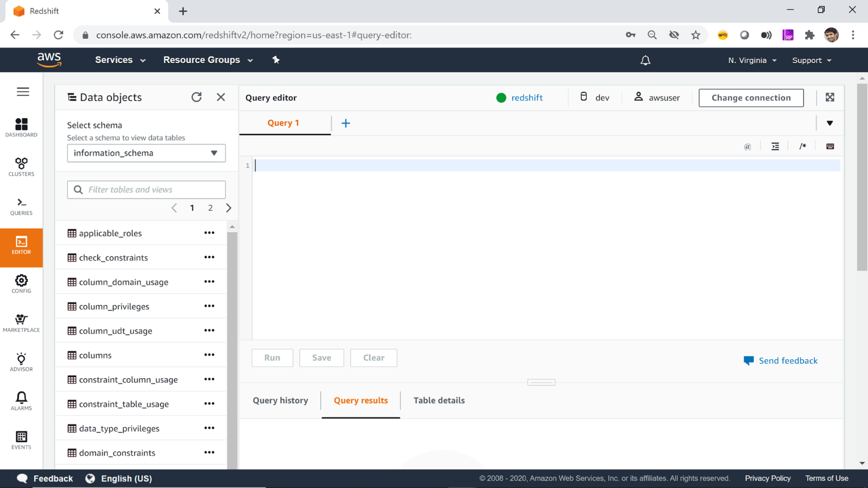Insert a comment block using /* icon
868x488 pixels.
(802, 146)
